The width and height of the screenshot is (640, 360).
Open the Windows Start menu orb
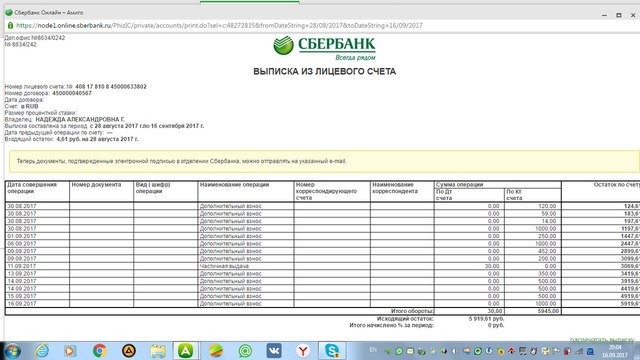[12, 351]
